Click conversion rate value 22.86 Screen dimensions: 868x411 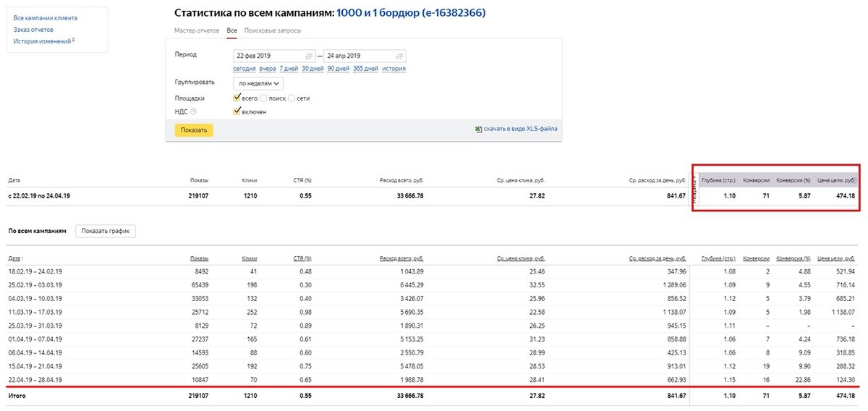(x=802, y=381)
